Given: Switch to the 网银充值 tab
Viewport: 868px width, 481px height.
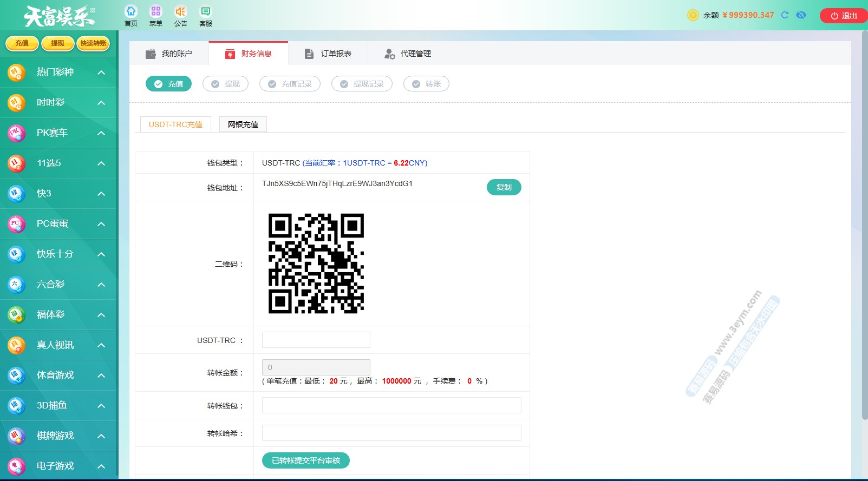Looking at the screenshot, I should [x=243, y=124].
